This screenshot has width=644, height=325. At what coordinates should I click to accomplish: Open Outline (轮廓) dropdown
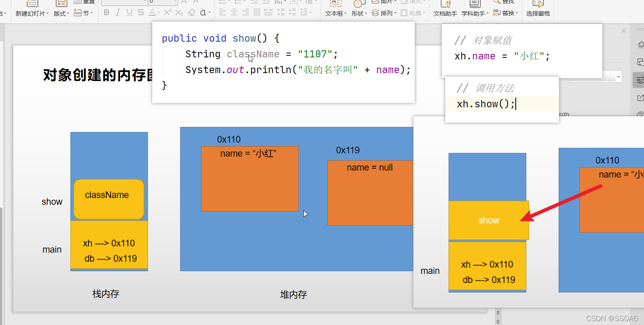(413, 13)
